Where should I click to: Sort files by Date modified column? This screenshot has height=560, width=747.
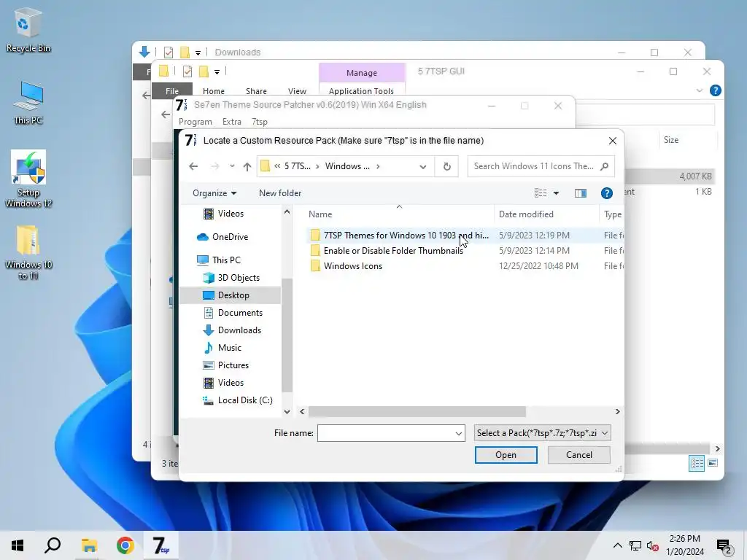[526, 214]
